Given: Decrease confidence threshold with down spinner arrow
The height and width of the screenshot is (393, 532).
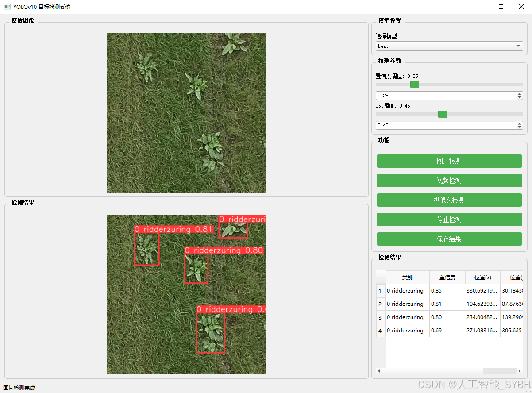Looking at the screenshot, I should click(520, 98).
